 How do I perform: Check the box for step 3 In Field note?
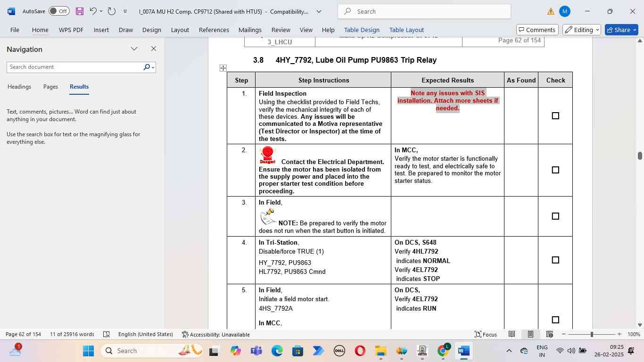[555, 216]
